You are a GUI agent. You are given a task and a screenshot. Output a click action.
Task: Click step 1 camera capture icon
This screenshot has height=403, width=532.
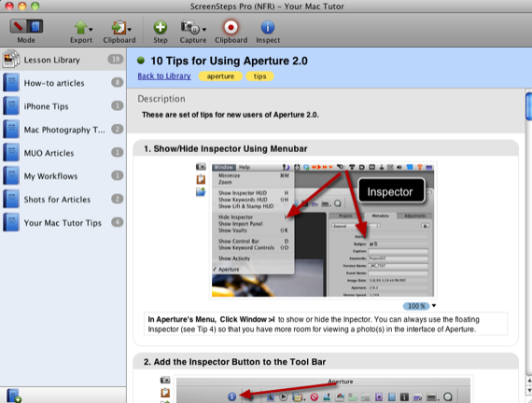201,166
